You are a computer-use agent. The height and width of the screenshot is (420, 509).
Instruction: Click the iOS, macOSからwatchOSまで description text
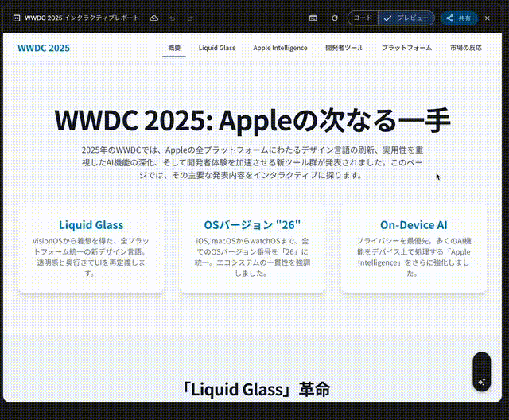tap(252, 257)
